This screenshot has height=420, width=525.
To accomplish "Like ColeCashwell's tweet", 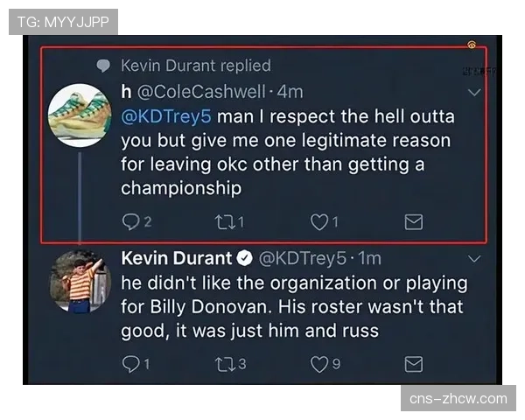I will (x=318, y=222).
